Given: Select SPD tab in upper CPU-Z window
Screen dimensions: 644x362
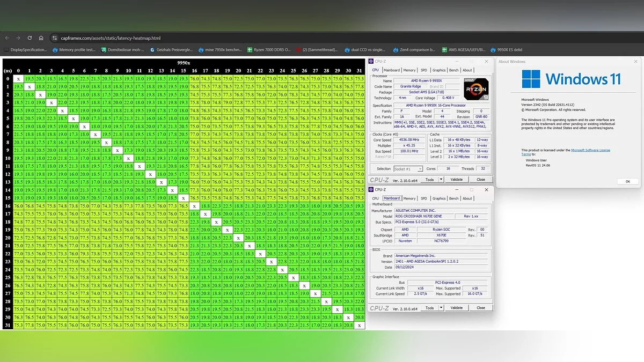Looking at the screenshot, I should (424, 70).
